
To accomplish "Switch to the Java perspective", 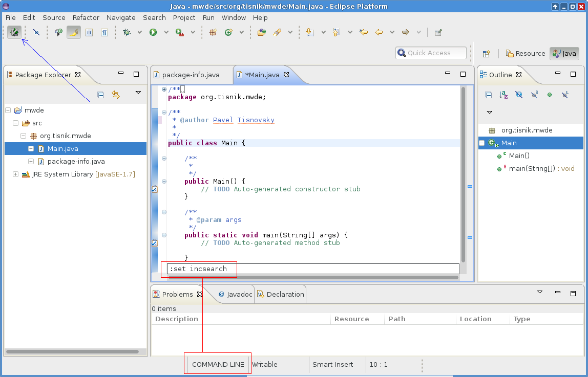I will click(564, 54).
